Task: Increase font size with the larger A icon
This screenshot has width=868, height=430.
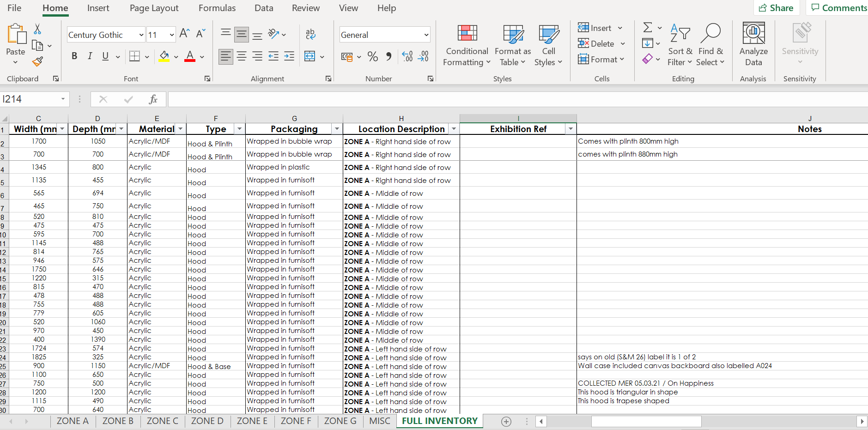Action: pos(184,33)
